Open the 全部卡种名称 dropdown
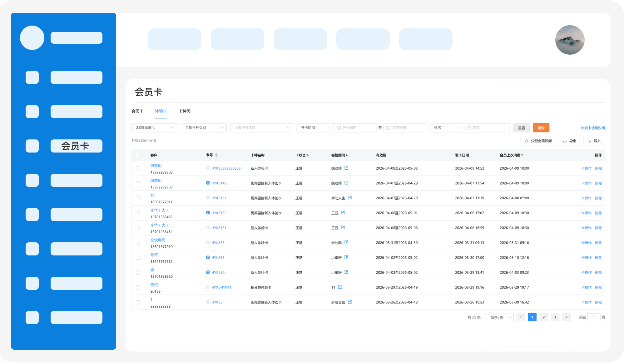 262,128
